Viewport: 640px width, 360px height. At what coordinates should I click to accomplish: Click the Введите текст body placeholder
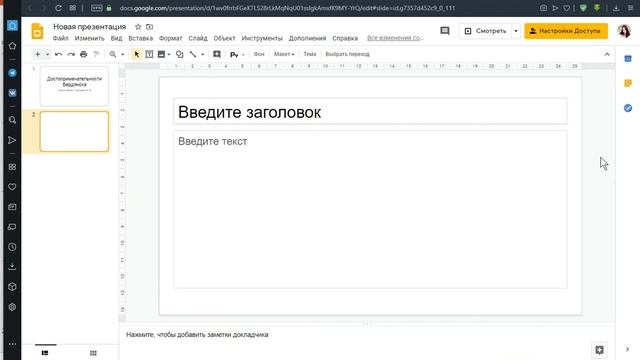(x=370, y=209)
